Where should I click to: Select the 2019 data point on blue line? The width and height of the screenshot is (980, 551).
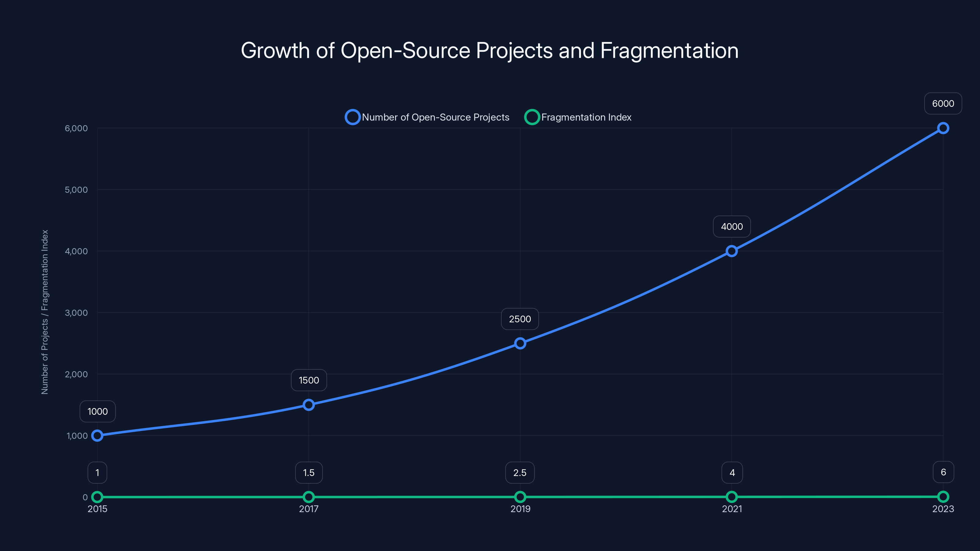[x=520, y=343]
